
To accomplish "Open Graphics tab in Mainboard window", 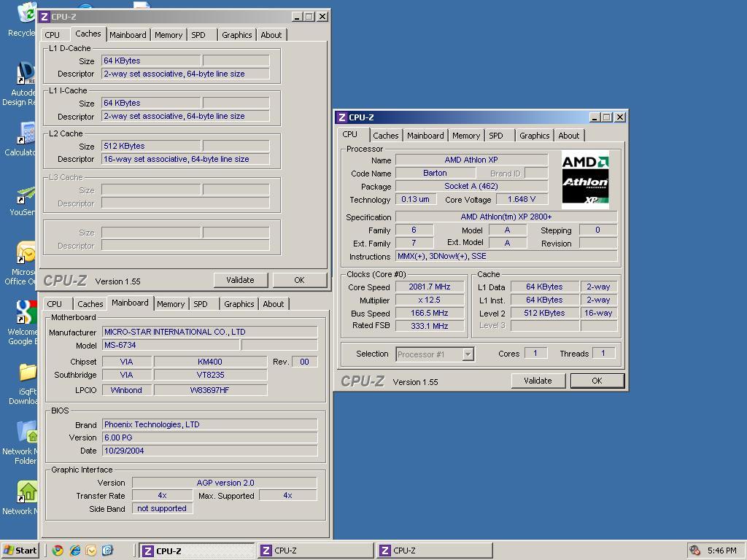I will [239, 304].
